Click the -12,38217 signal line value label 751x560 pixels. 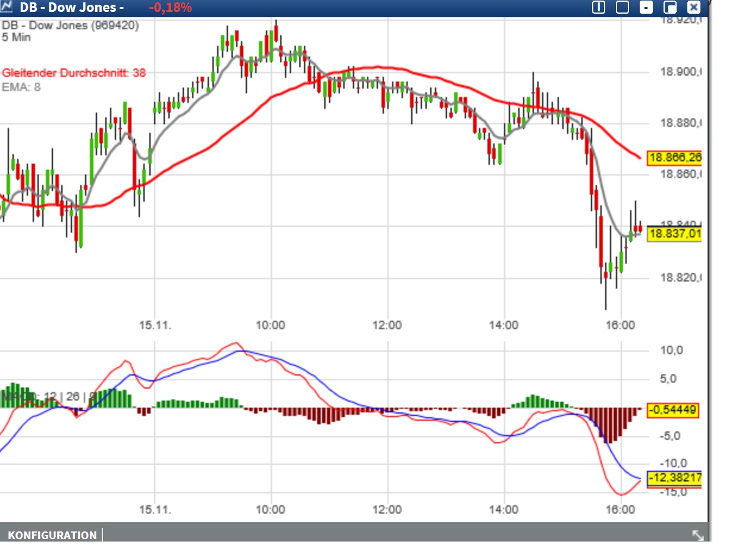click(674, 477)
